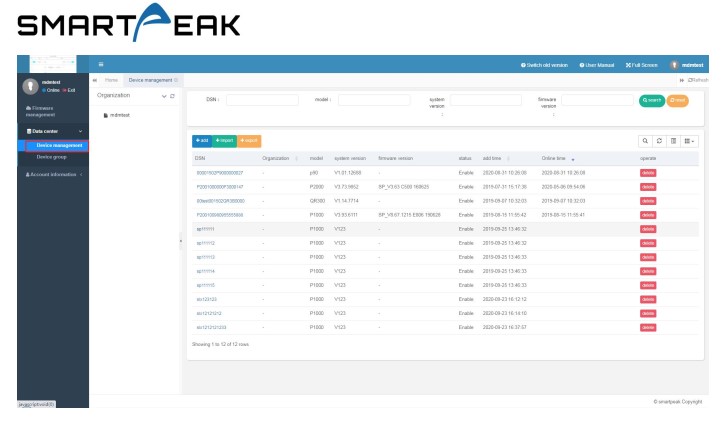Click the thumbnail logo above the sidebar
This screenshot has width=725, height=423.
pyautogui.click(x=53, y=62)
